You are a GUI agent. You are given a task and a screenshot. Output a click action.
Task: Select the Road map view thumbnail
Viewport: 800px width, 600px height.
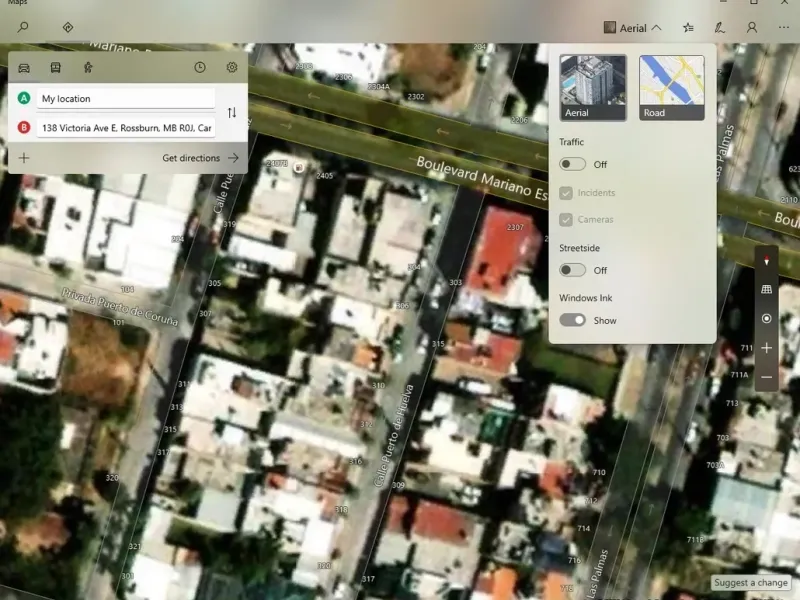(x=672, y=88)
